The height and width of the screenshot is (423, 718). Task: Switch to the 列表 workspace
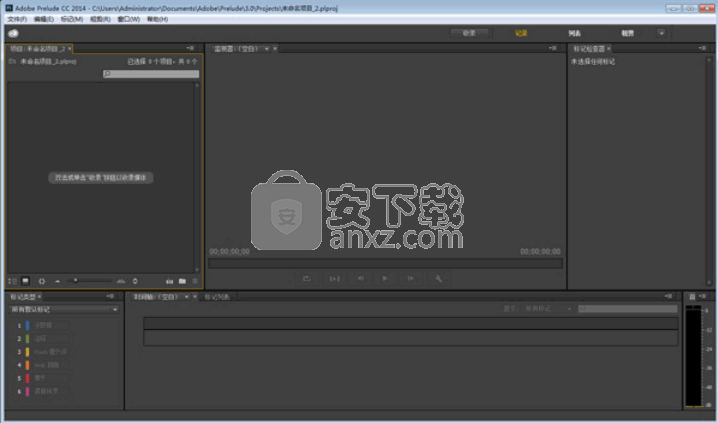[x=574, y=33]
